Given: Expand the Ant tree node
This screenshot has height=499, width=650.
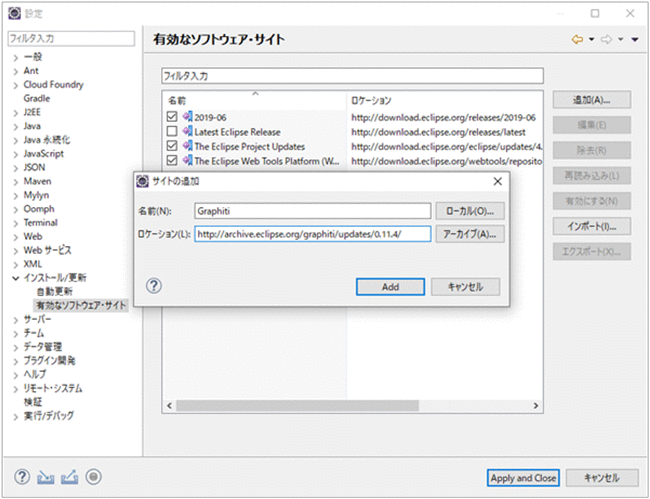Looking at the screenshot, I should tap(16, 71).
